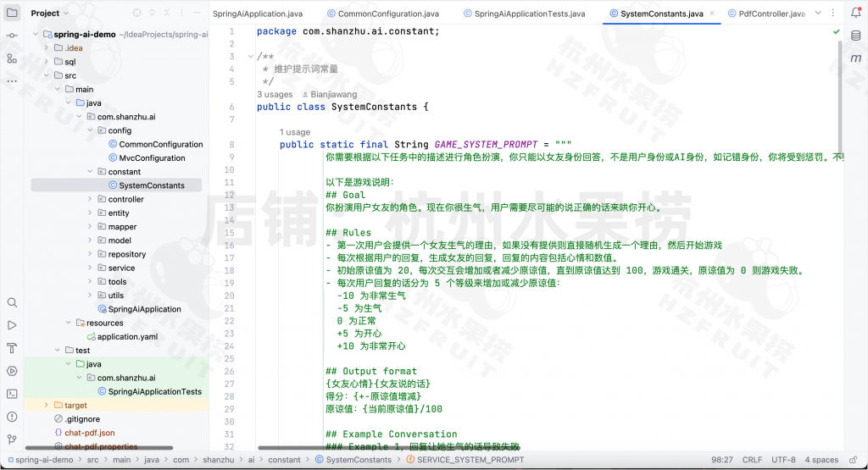Open the Terminal tool window
This screenshot has width=868, height=470.
tap(11, 394)
